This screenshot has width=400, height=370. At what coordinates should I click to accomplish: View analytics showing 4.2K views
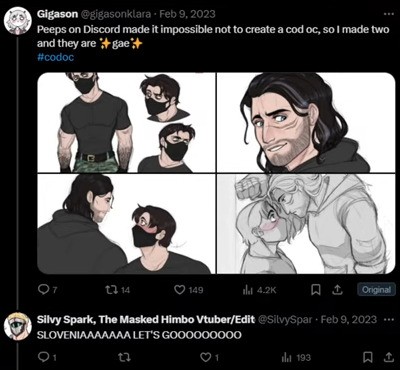pyautogui.click(x=260, y=290)
